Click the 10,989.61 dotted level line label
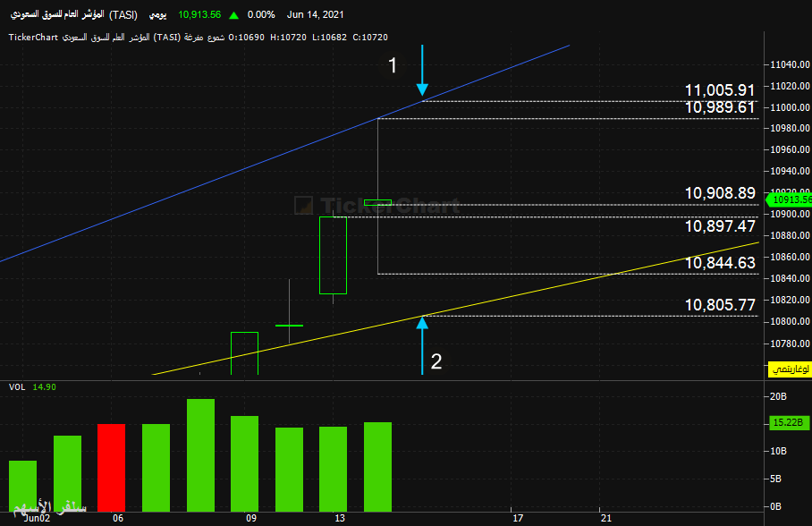 [x=720, y=107]
